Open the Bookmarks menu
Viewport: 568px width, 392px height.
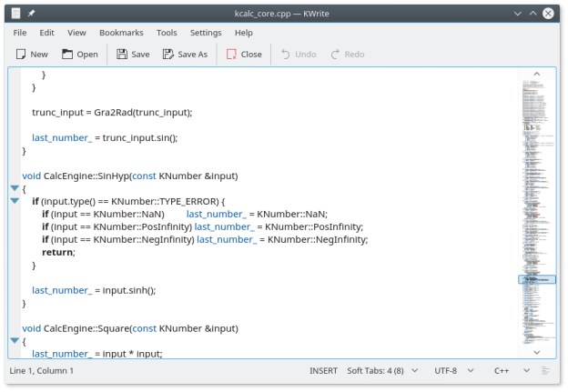(121, 33)
